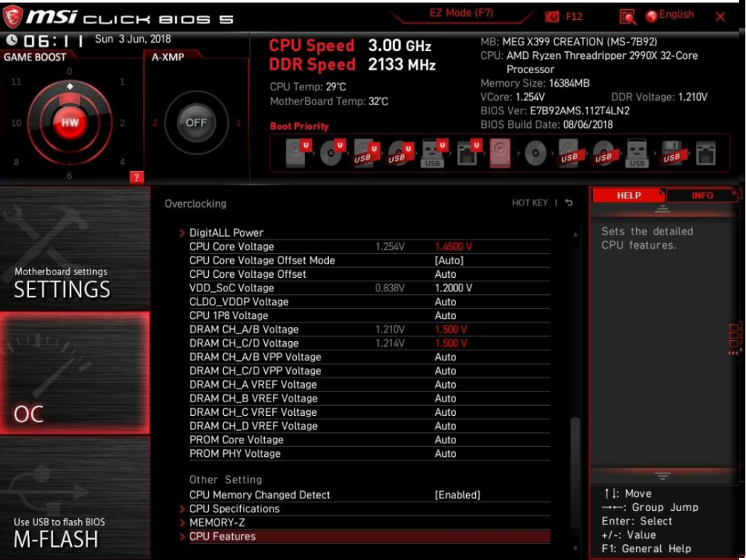This screenshot has height=560, width=746.
Task: Click the scrollbar up arrow of settings list
Action: 575,234
